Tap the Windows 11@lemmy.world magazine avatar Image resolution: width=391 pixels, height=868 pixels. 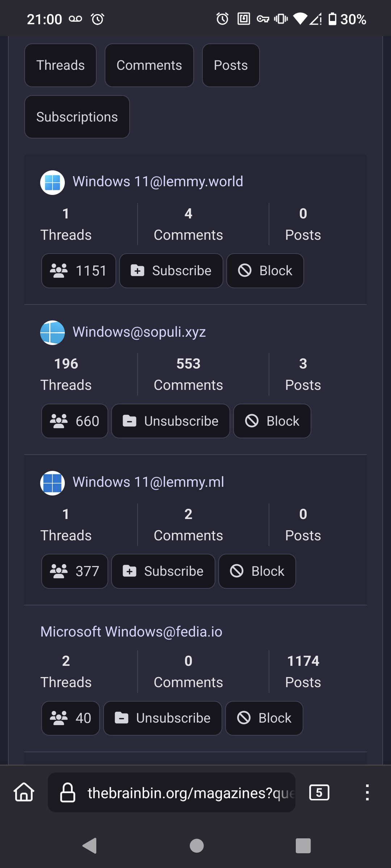(x=52, y=183)
